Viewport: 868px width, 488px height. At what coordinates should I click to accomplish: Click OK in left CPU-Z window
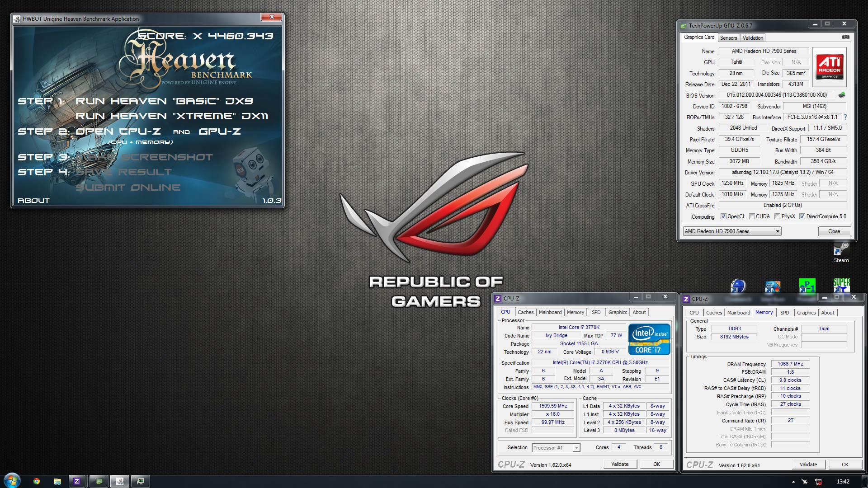click(656, 464)
